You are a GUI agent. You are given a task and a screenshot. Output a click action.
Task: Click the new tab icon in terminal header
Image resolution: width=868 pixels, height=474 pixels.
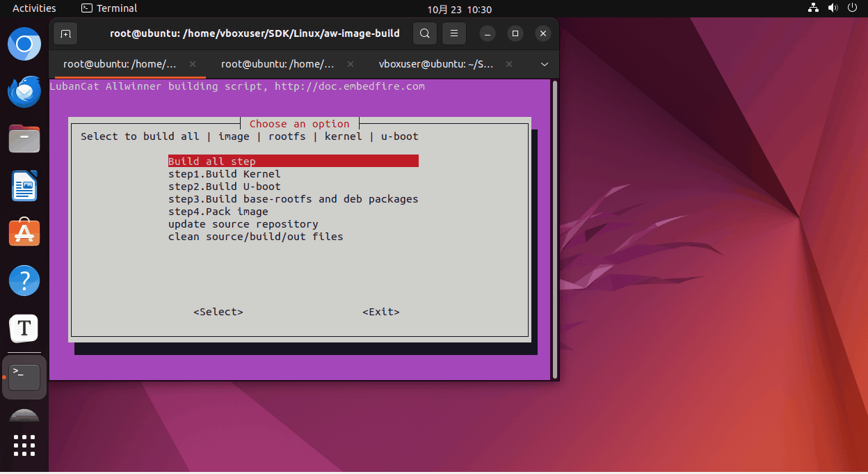coord(65,33)
